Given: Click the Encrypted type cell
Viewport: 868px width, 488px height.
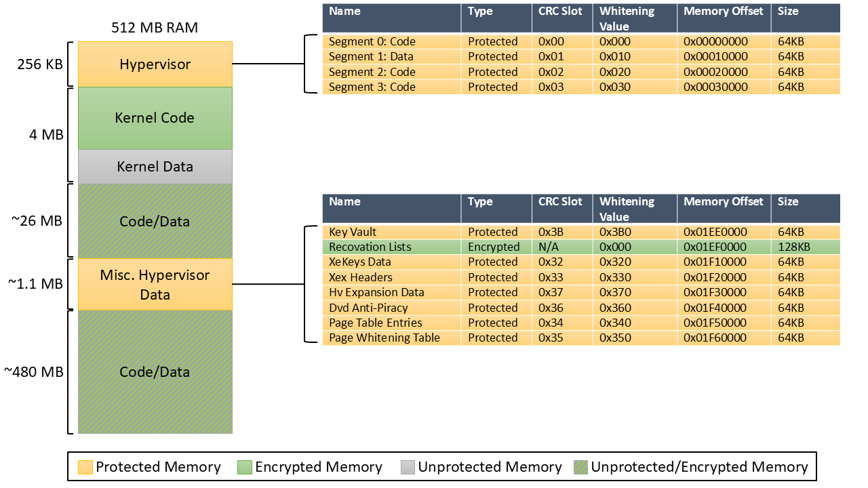Looking at the screenshot, I should [x=494, y=247].
